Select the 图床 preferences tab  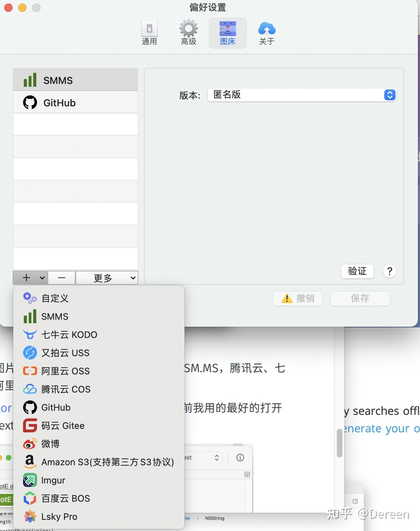pos(228,33)
